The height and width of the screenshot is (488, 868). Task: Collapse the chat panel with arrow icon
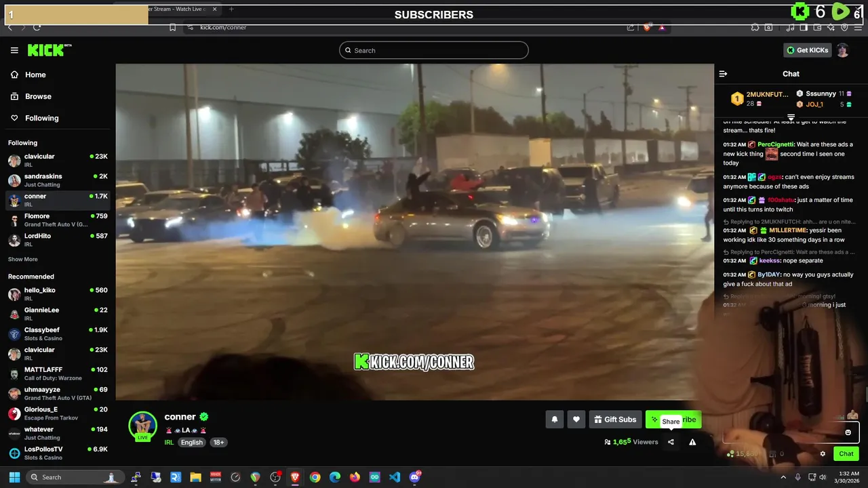coord(723,74)
